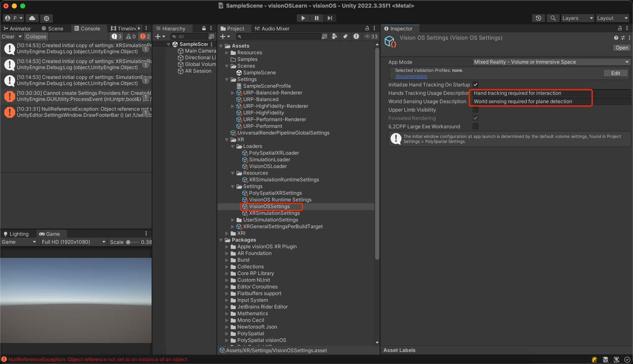
Task: Click the Play button in toolbar
Action: click(x=303, y=18)
